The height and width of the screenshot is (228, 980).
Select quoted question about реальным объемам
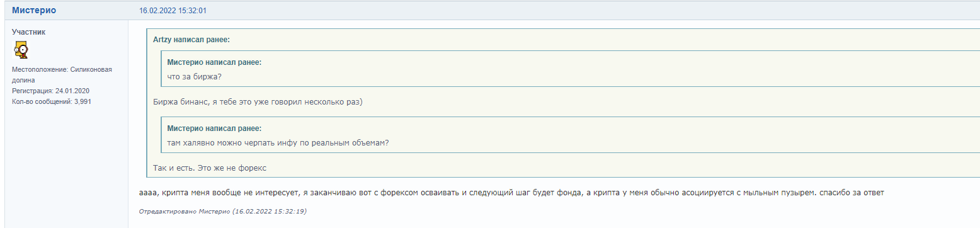click(278, 142)
